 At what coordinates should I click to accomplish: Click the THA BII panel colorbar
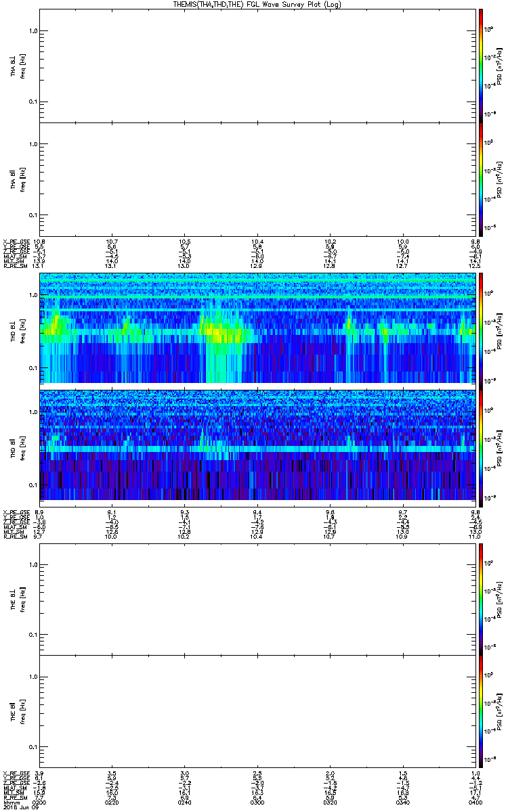click(481, 179)
